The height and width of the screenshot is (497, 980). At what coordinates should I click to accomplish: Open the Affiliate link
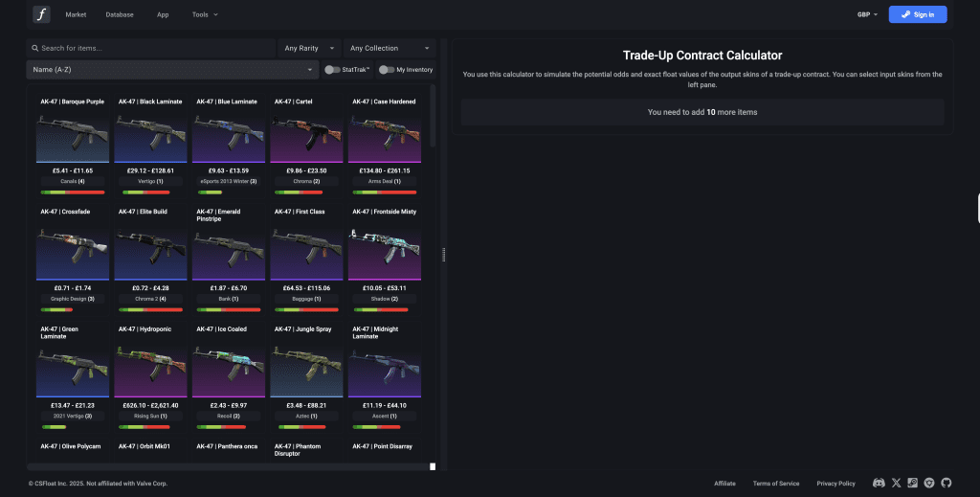(x=725, y=484)
